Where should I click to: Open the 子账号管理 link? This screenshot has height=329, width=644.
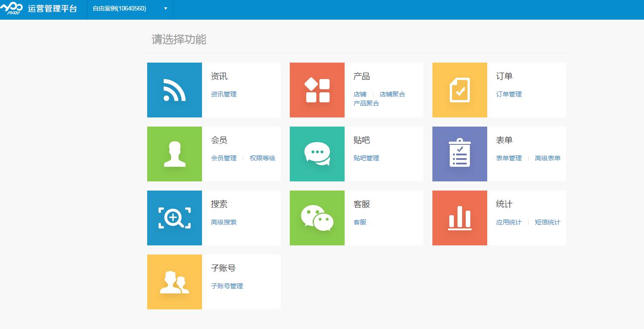[x=227, y=286]
